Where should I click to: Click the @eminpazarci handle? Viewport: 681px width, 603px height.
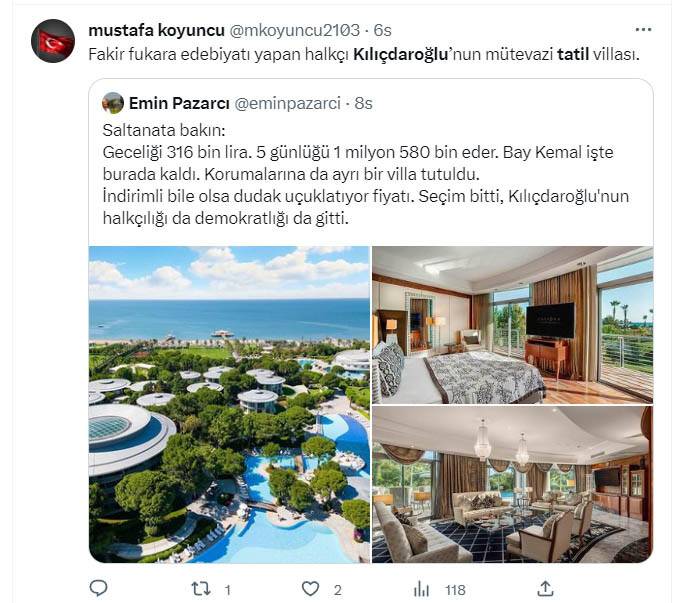click(x=288, y=103)
